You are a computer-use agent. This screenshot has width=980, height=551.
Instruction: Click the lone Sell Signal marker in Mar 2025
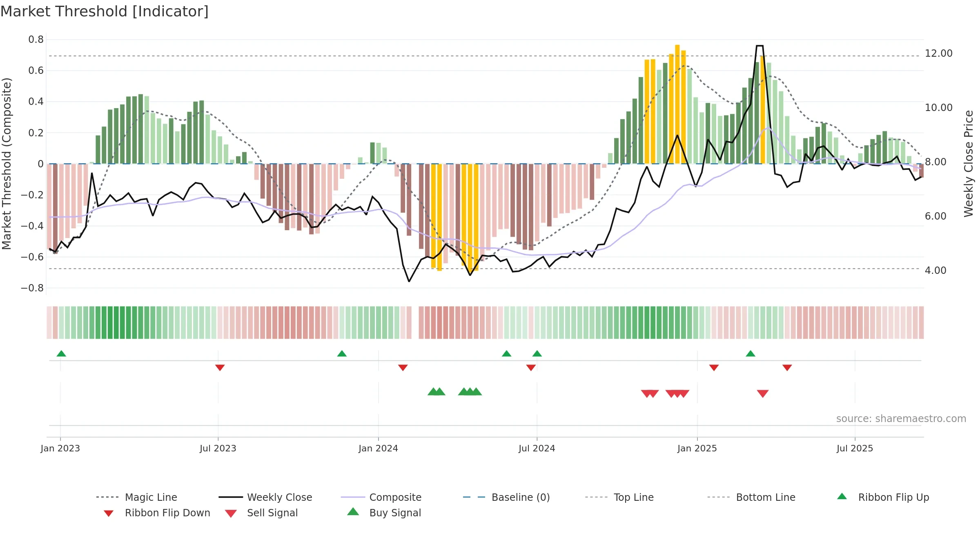763,393
